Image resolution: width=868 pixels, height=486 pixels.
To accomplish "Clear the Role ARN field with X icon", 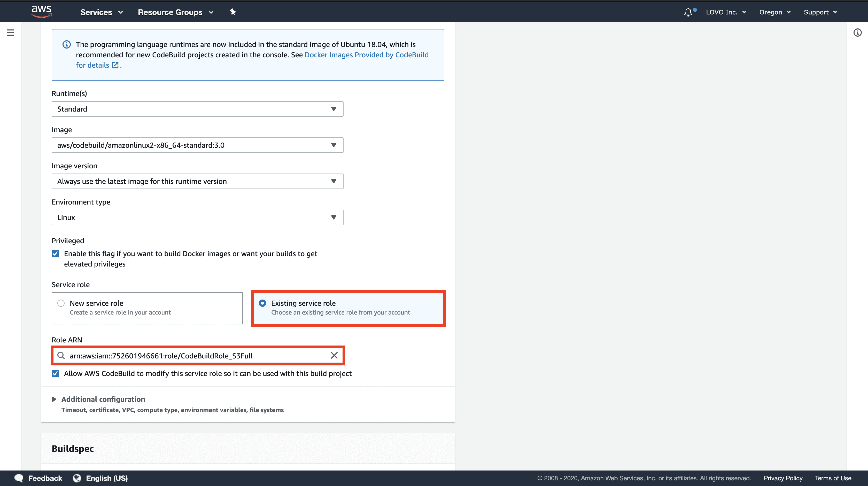I will [x=334, y=355].
